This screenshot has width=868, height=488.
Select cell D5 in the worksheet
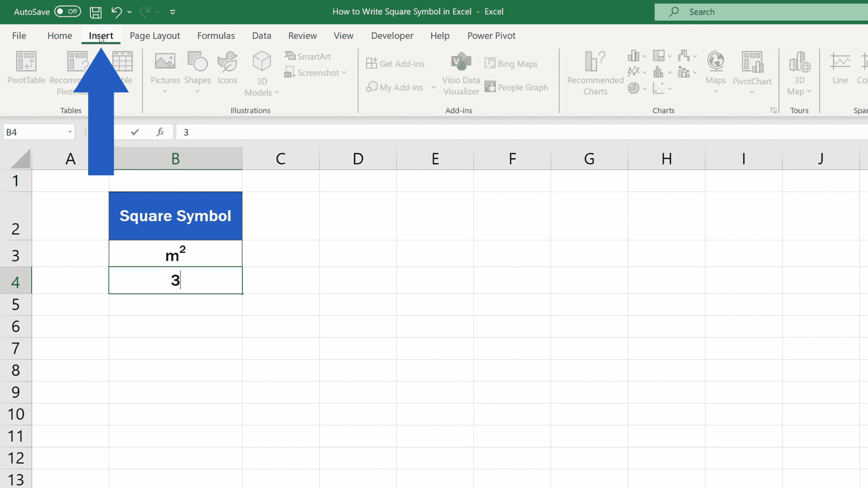point(358,304)
